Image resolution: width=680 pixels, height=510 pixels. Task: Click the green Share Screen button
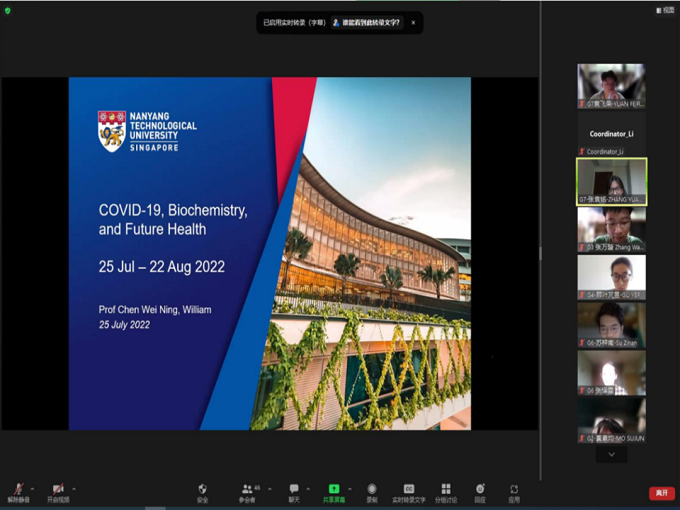[334, 490]
